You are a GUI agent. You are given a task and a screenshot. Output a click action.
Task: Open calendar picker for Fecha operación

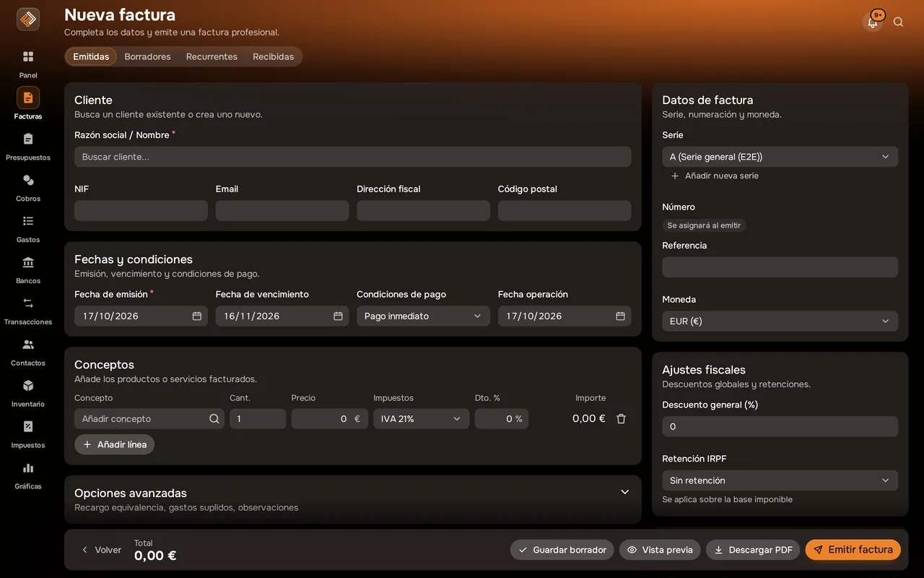(620, 316)
